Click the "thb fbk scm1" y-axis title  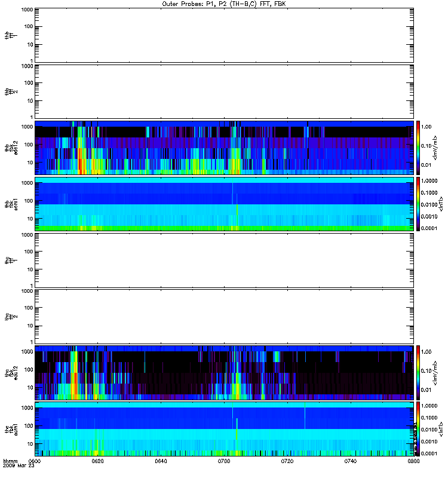(11, 204)
